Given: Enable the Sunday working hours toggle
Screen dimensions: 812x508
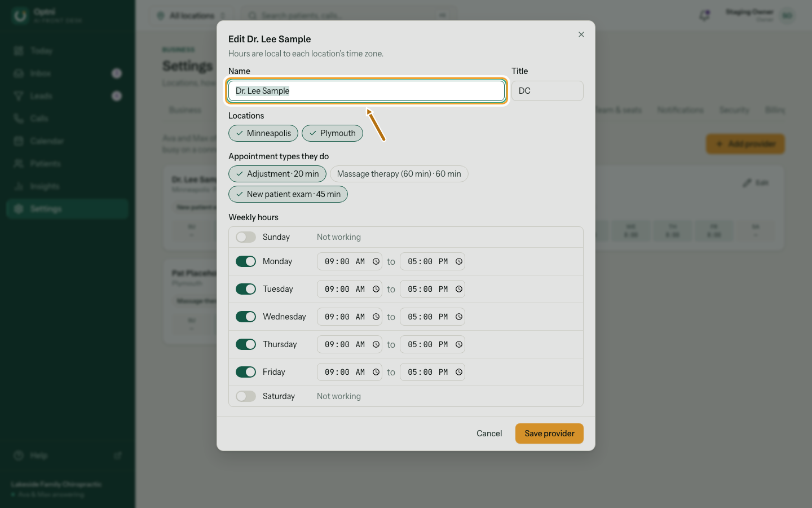Looking at the screenshot, I should pos(246,237).
